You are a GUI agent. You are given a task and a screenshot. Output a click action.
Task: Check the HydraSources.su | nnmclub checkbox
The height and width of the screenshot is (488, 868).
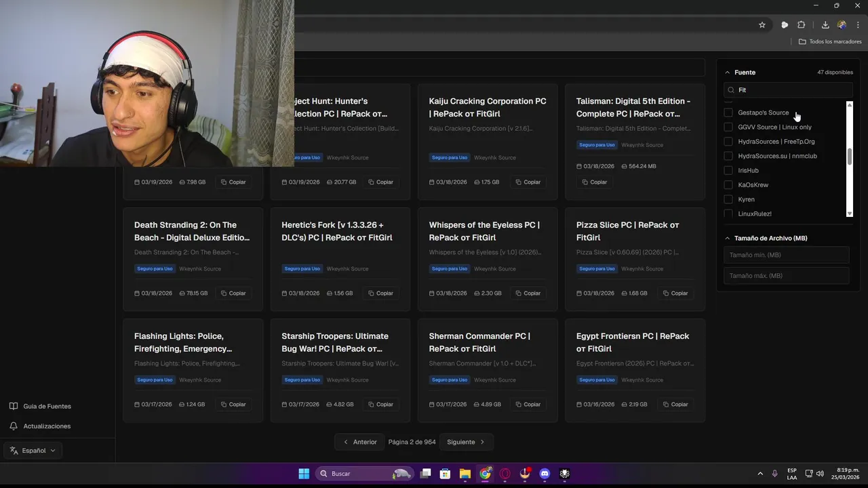point(728,156)
